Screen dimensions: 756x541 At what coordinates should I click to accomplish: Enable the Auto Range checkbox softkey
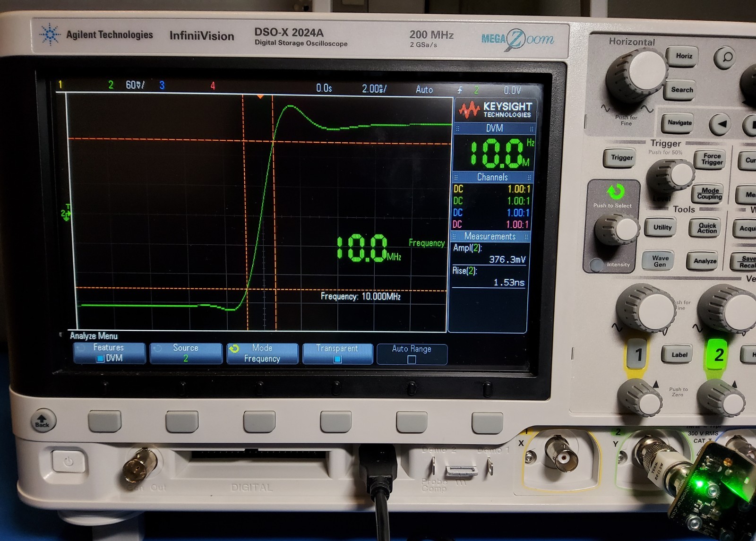coord(412,353)
